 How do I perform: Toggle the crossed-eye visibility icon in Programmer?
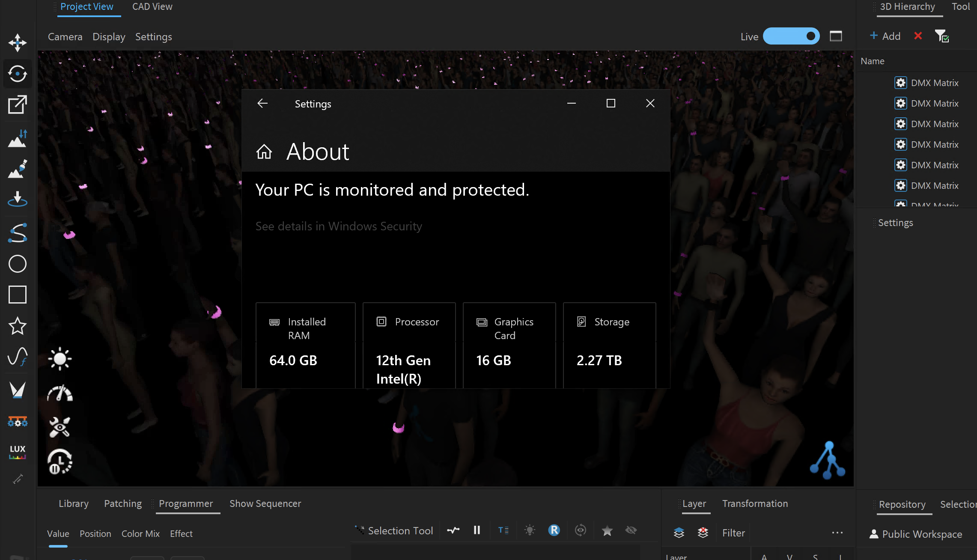[x=631, y=530]
